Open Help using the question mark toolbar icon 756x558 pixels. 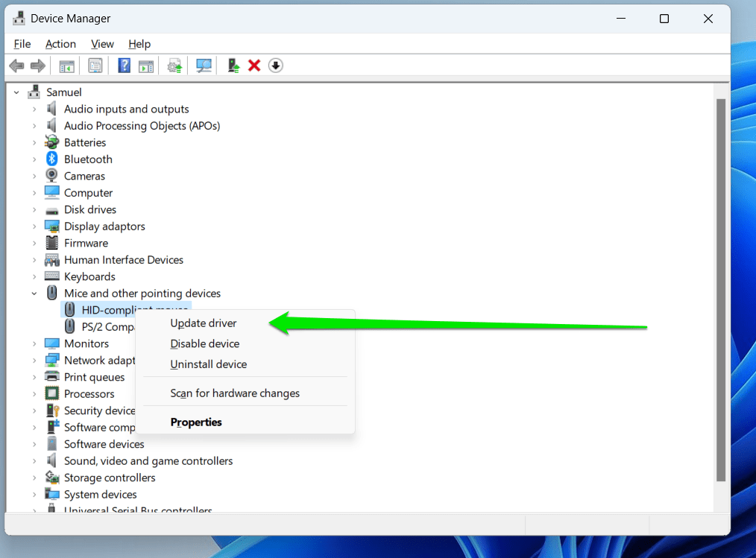click(x=124, y=66)
